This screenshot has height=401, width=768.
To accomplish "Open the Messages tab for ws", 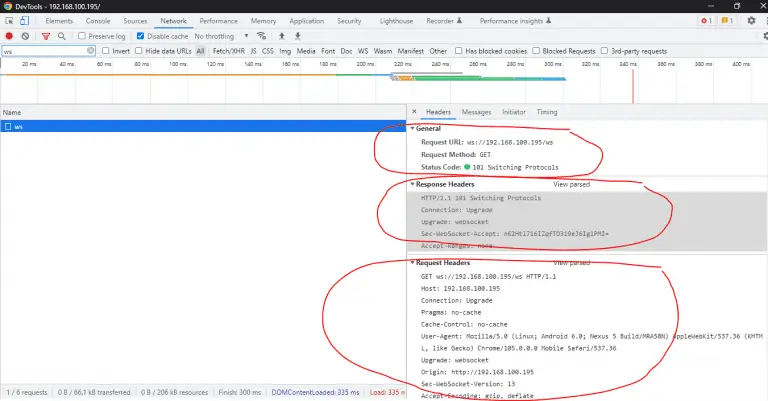I will (x=476, y=112).
